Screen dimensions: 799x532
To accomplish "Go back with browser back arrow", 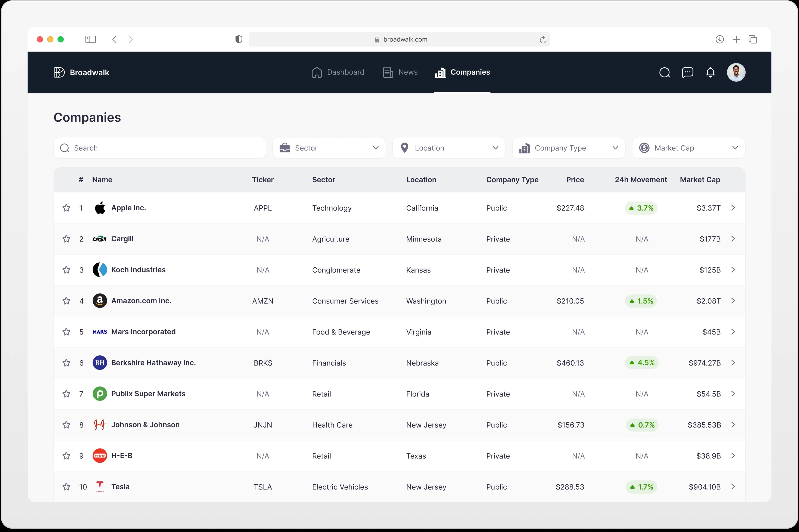I will click(x=114, y=39).
